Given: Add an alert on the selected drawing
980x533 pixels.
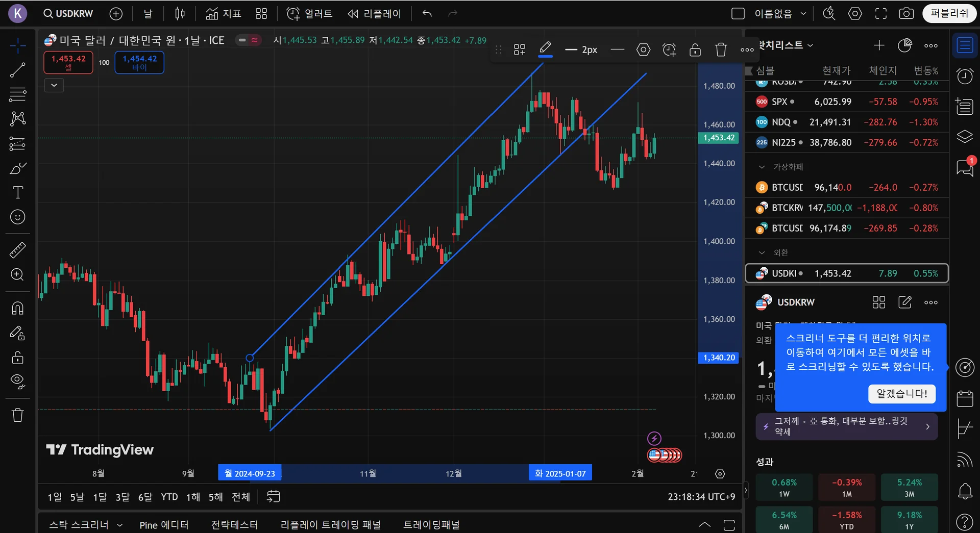Looking at the screenshot, I should [x=669, y=49].
